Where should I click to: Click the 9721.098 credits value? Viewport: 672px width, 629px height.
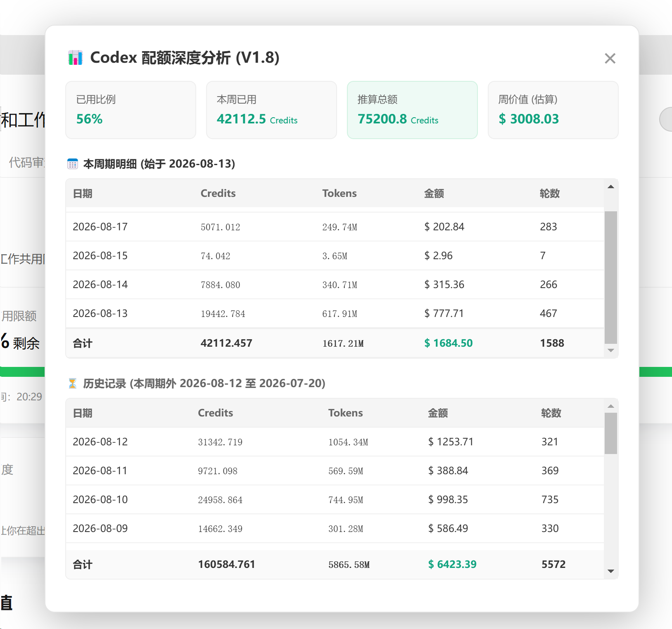pos(218,471)
